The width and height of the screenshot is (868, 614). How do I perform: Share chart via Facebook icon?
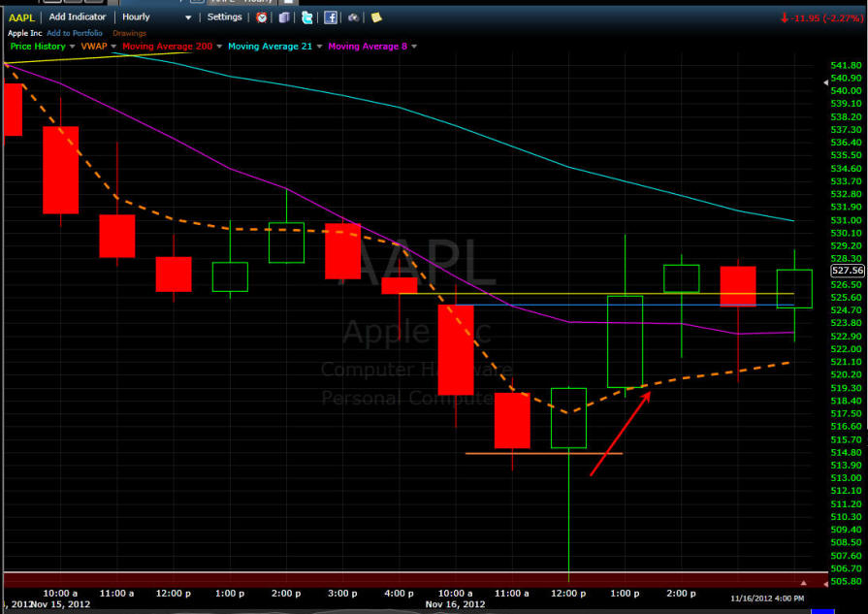(331, 17)
